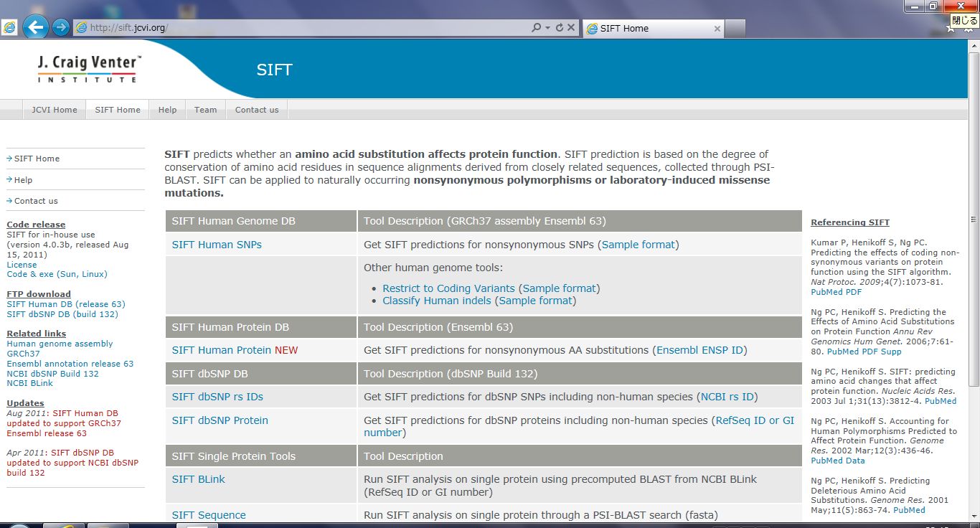Open the SIFT Human Protein tool
Viewport: 980px width, 528px height.
tap(222, 350)
